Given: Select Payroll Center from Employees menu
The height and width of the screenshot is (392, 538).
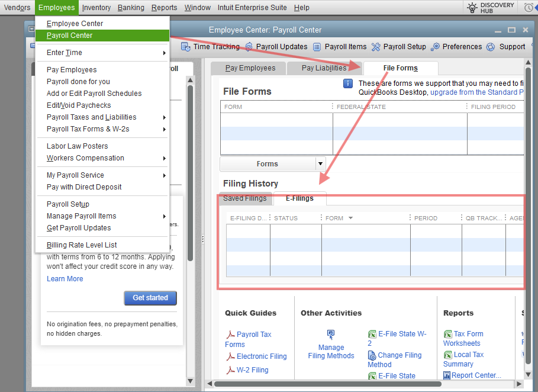Looking at the screenshot, I should tap(102, 36).
